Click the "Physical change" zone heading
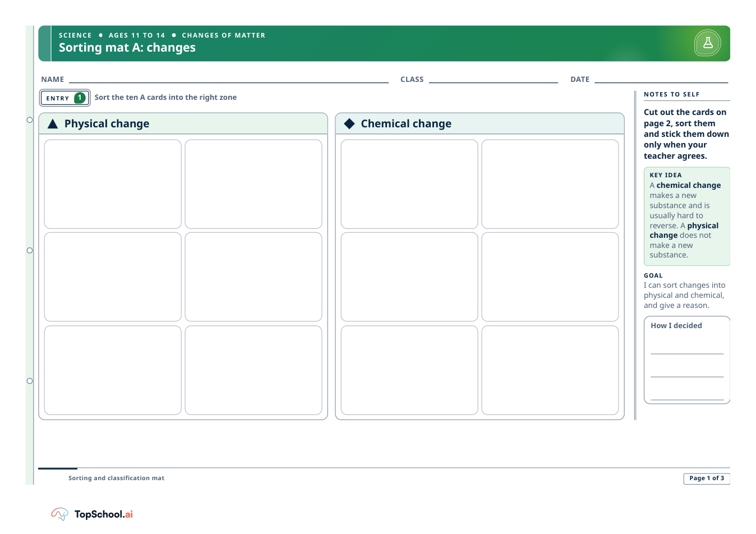Screen dimensions: 756x534 pyautogui.click(x=107, y=124)
